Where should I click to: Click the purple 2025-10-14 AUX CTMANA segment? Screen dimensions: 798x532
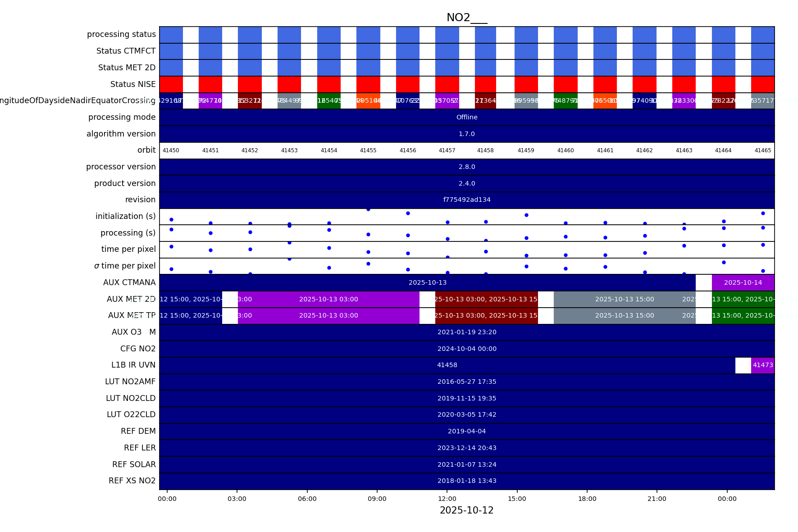click(x=743, y=282)
